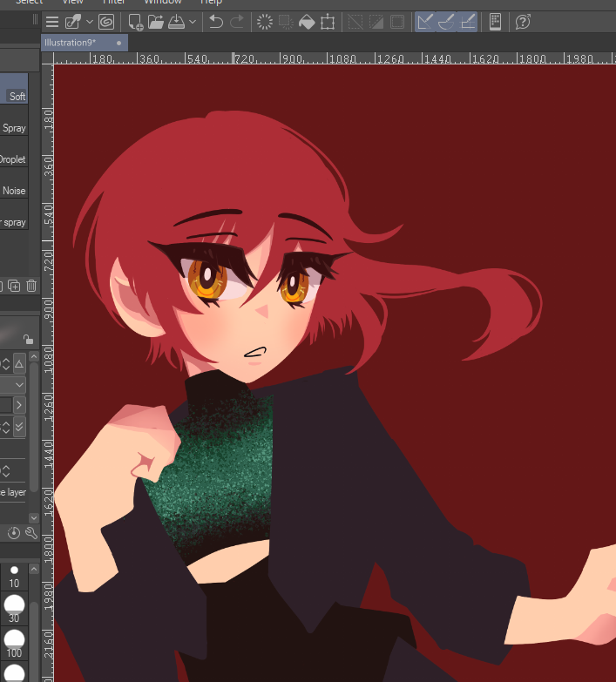Click stepper arrows above the 'layer' option
Image resolution: width=616 pixels, height=682 pixels.
pos(5,470)
